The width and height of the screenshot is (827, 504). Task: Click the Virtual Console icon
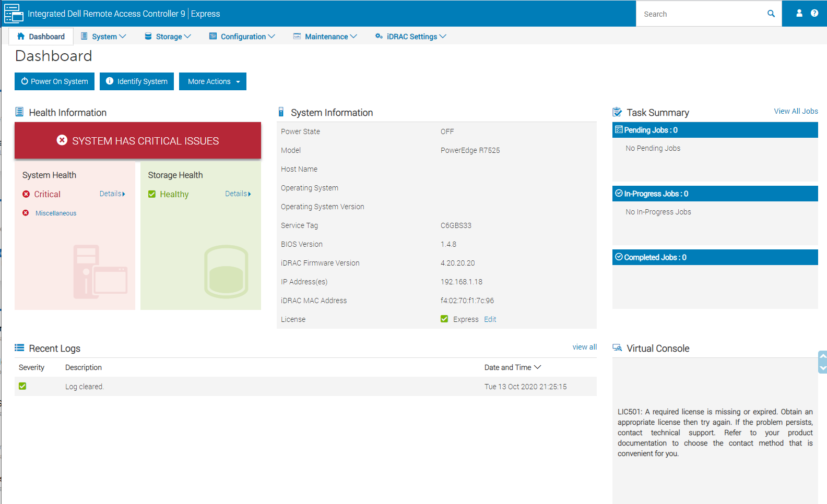[617, 348]
